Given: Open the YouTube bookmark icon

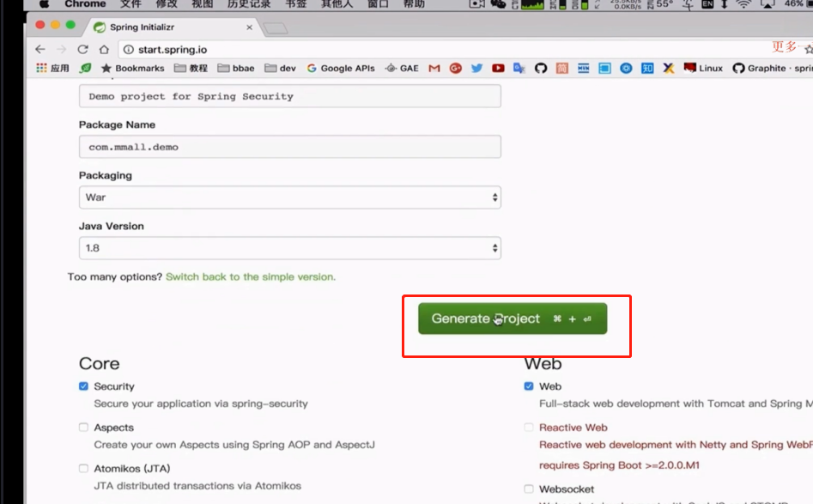Looking at the screenshot, I should click(498, 68).
